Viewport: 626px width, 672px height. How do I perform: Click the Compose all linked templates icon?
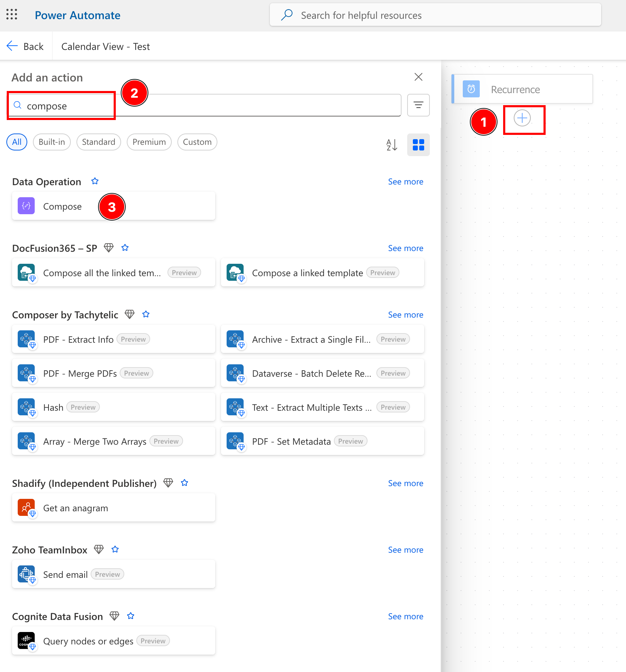coord(26,272)
